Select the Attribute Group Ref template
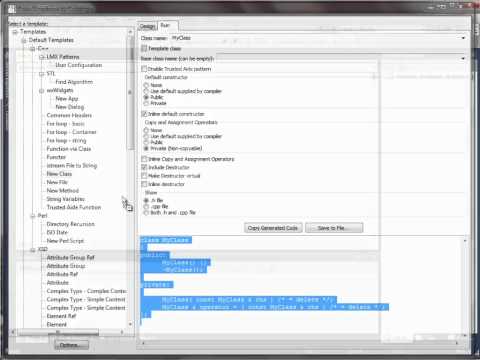Image resolution: width=480 pixels, height=360 pixels. [x=70, y=258]
